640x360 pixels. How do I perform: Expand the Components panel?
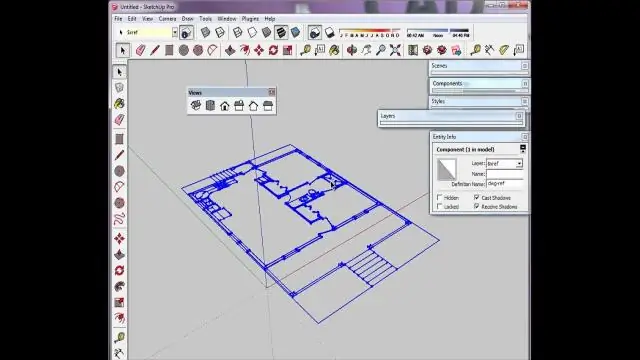(524, 84)
